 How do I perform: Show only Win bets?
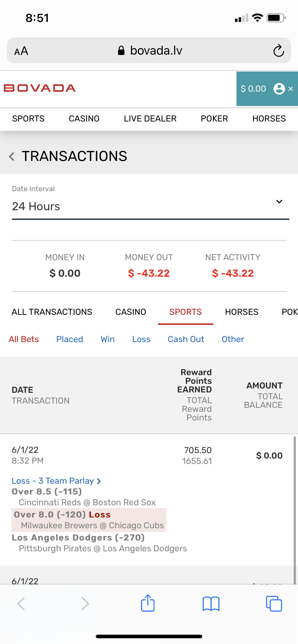click(x=108, y=339)
